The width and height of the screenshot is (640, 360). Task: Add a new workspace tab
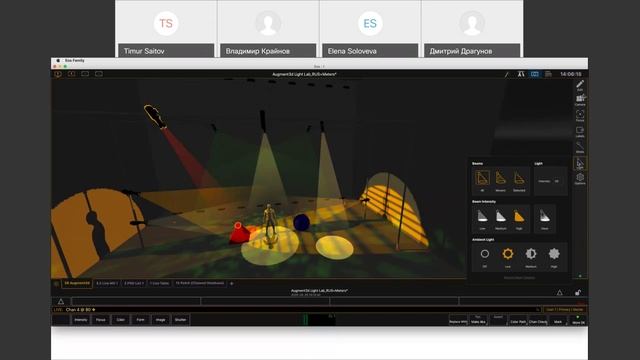pyautogui.click(x=231, y=284)
